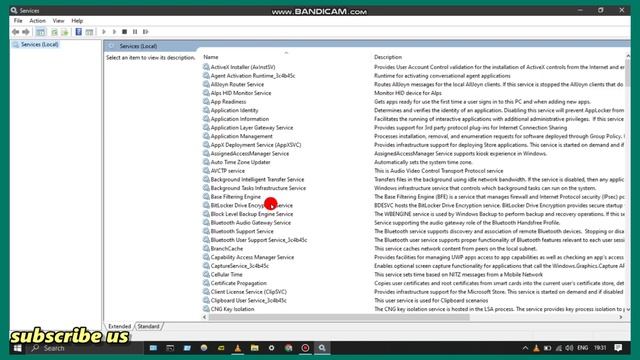Click the Bandicam record icon in taskbar
640x360 pixels.
pyautogui.click(x=305, y=348)
